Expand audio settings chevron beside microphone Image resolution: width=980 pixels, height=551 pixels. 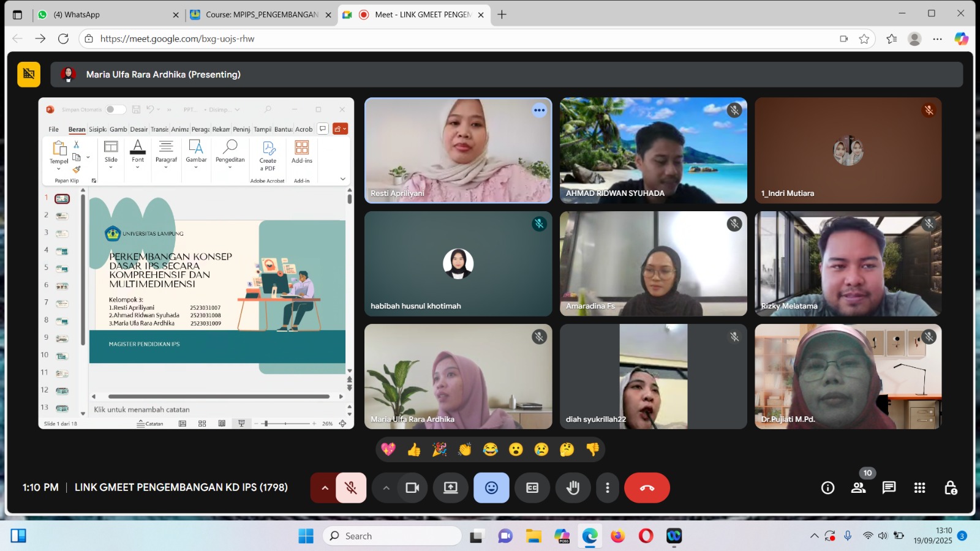click(325, 488)
